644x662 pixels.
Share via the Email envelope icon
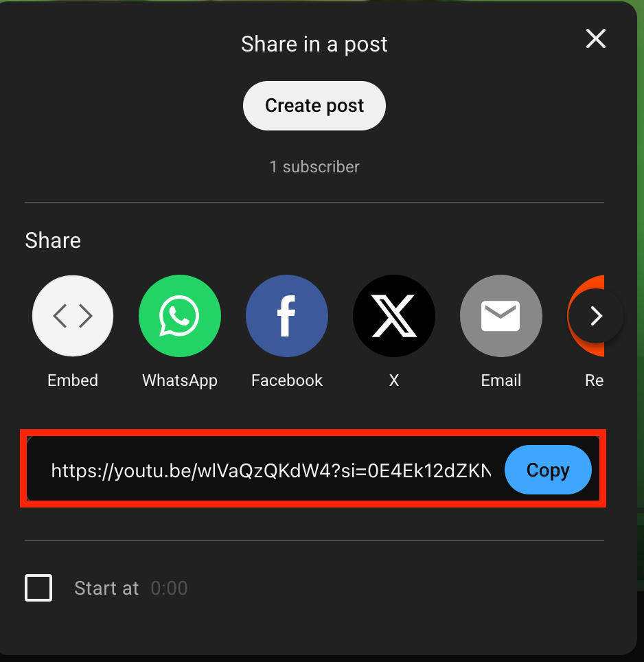click(x=501, y=316)
